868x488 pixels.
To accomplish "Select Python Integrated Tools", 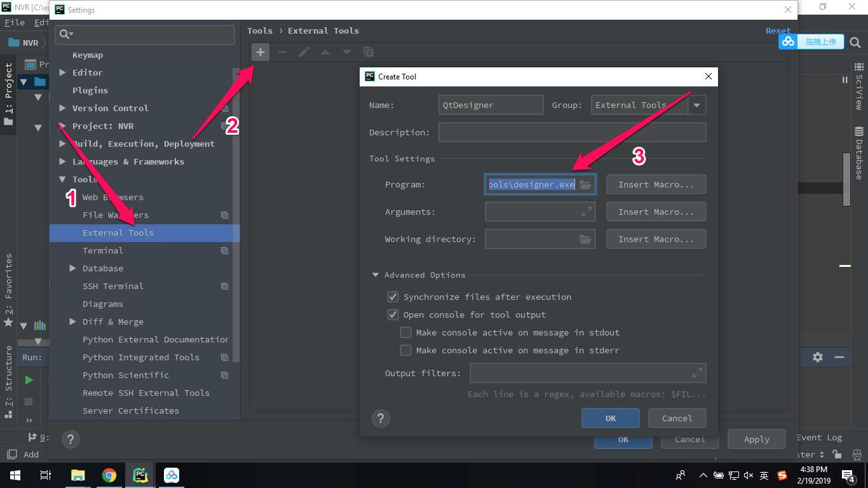I will pyautogui.click(x=141, y=357).
